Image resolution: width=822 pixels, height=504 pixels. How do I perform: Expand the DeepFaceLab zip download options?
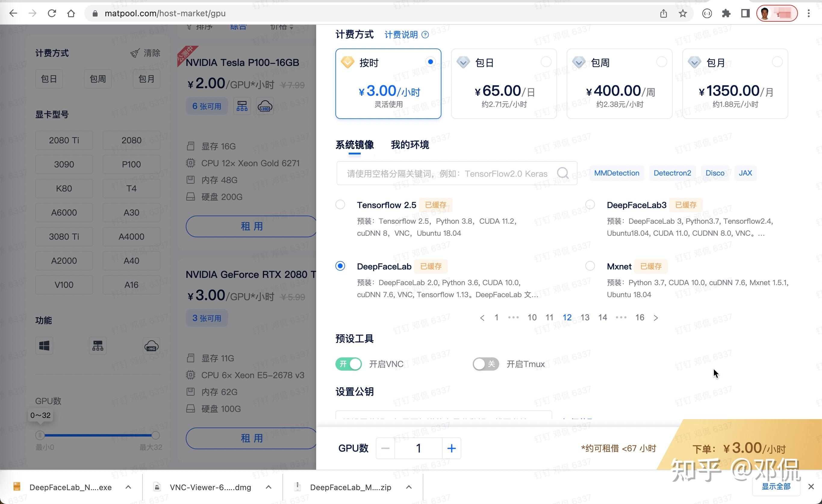409,487
